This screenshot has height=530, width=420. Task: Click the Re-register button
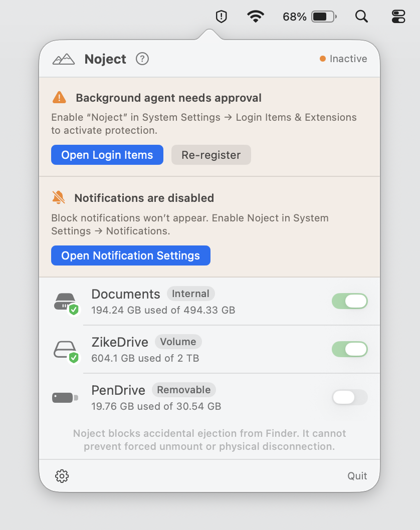point(211,155)
